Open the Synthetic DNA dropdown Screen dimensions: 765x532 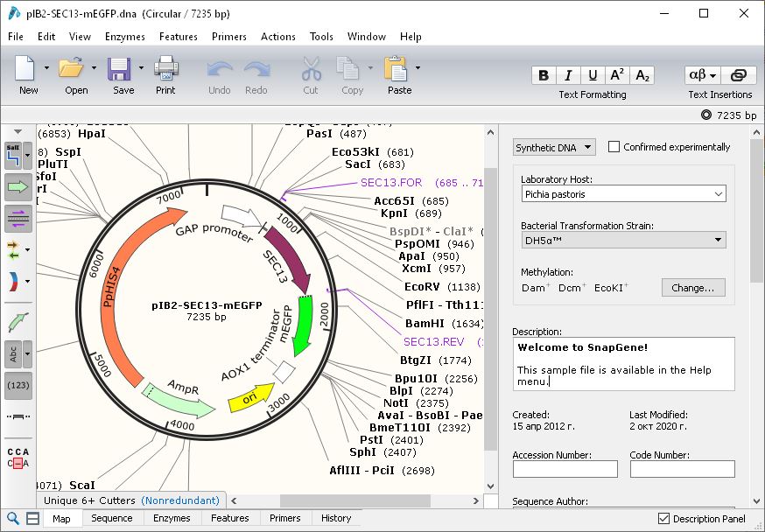coord(553,147)
